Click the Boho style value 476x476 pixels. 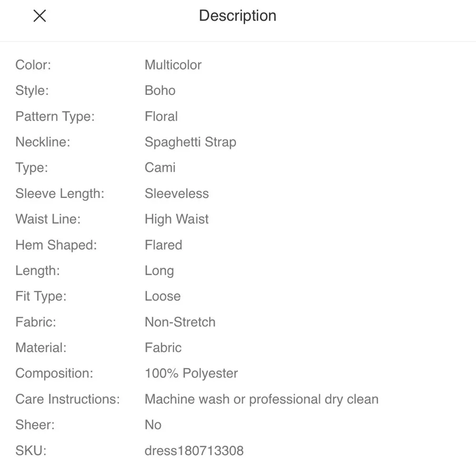160,90
